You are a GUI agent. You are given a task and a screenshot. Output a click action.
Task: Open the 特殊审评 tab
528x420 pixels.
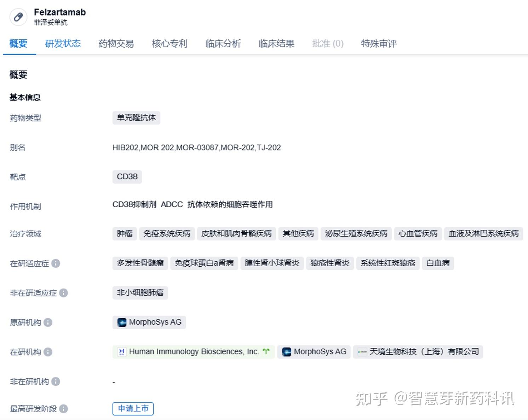pyautogui.click(x=379, y=44)
